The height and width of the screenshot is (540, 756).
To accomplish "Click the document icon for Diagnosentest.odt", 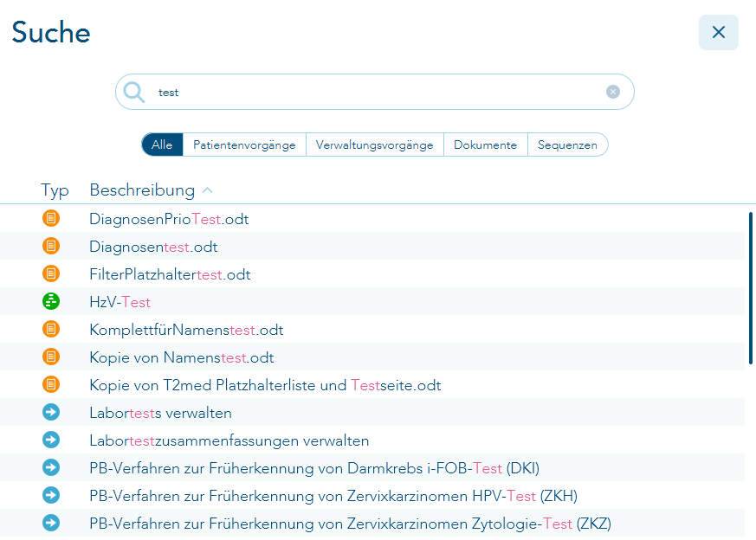I will coord(51,246).
